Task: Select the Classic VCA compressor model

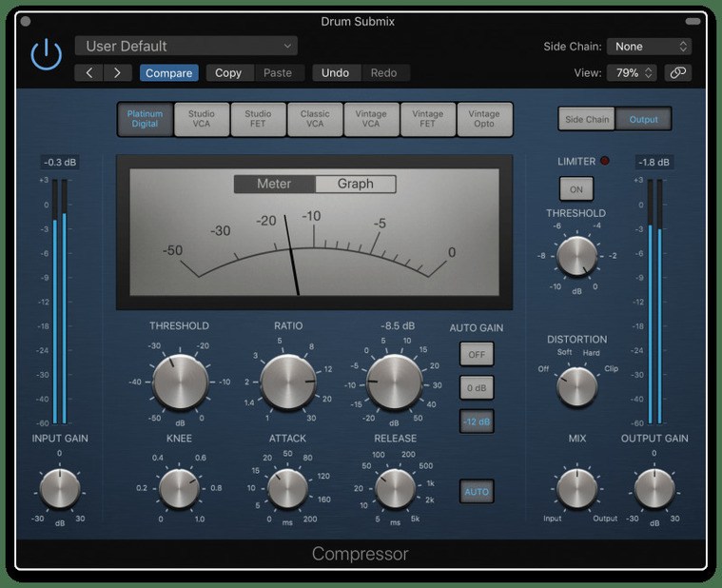Action: coord(315,119)
